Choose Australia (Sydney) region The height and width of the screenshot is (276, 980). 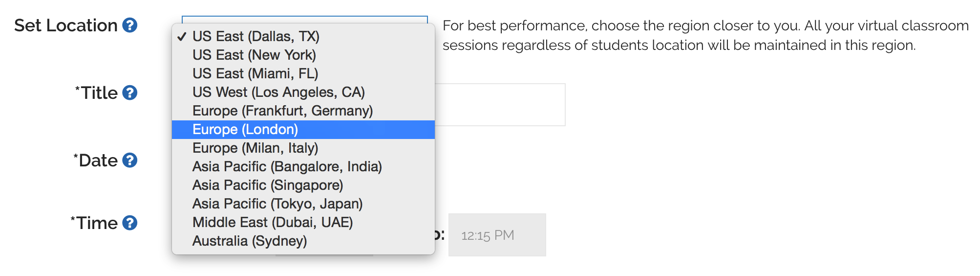tap(303, 241)
